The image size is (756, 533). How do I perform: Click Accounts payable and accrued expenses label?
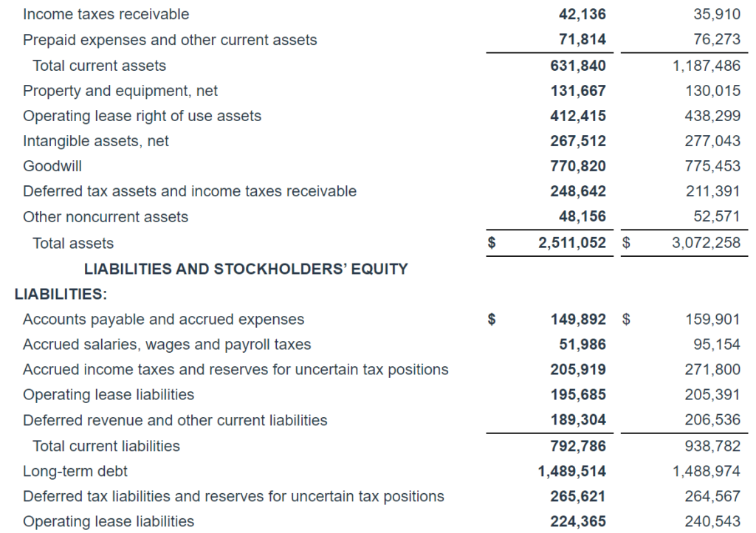click(163, 320)
